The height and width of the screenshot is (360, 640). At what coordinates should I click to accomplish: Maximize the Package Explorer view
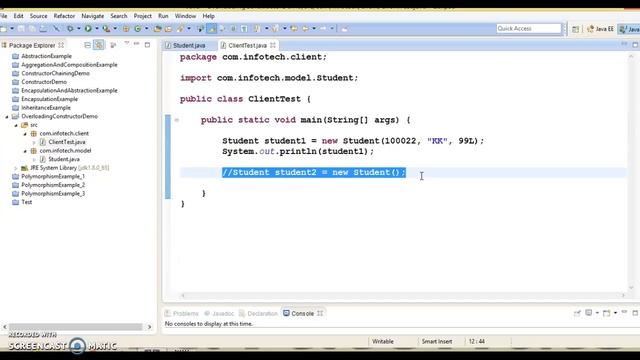pyautogui.click(x=147, y=44)
